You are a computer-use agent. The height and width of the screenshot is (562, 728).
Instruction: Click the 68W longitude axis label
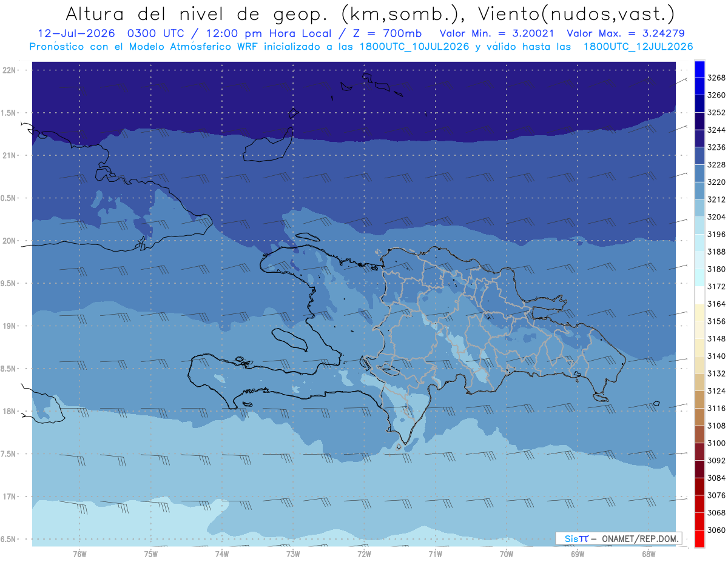coord(649,554)
